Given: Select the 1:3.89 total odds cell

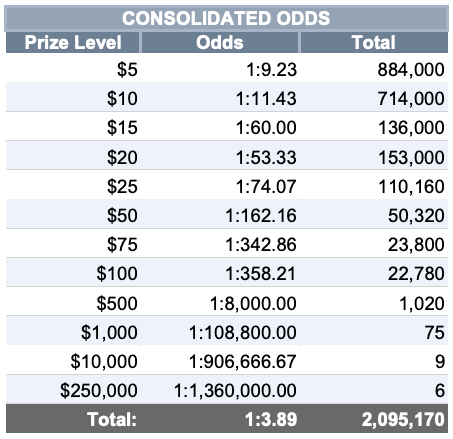Looking at the screenshot, I should pos(220,419).
